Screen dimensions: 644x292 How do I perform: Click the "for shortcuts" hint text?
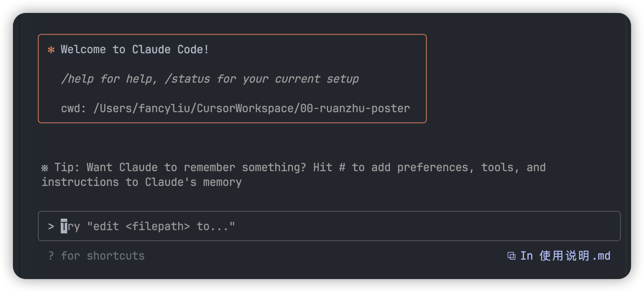pyautogui.click(x=103, y=256)
